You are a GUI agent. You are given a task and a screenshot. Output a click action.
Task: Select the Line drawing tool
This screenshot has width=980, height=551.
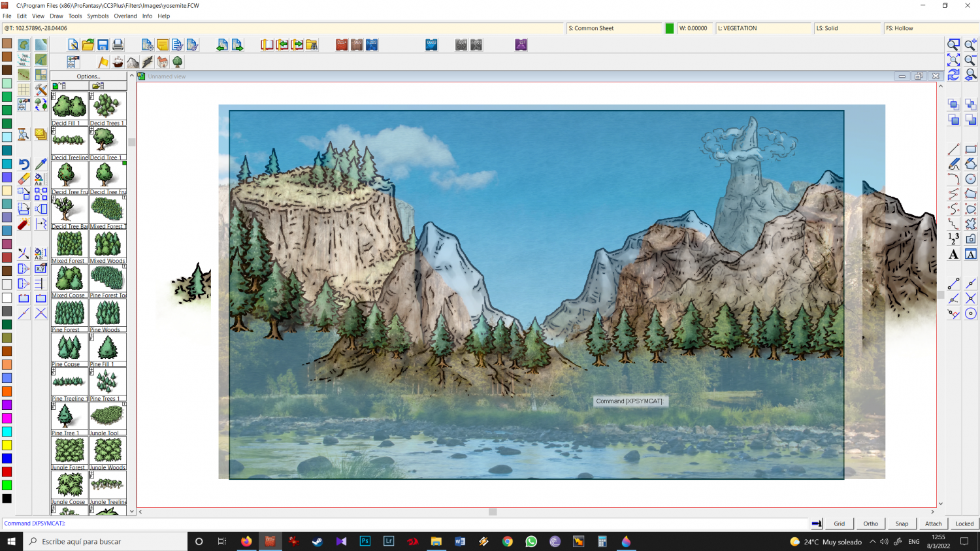[954, 149]
